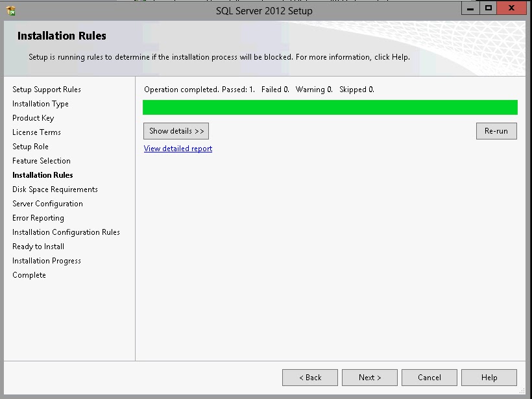Cancel the SQL Server installation
532x399 pixels.
pos(429,378)
